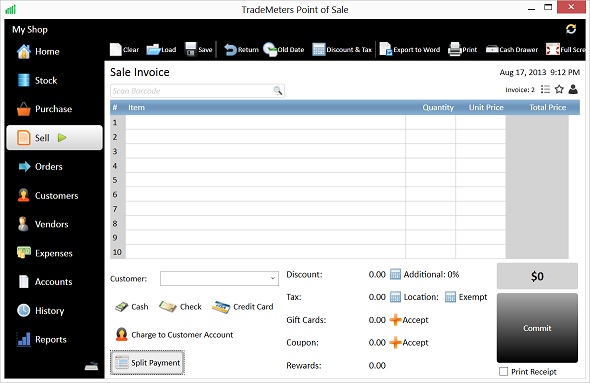The height and width of the screenshot is (383, 590).
Task: Click the Item cell in row 1
Action: (x=265, y=122)
